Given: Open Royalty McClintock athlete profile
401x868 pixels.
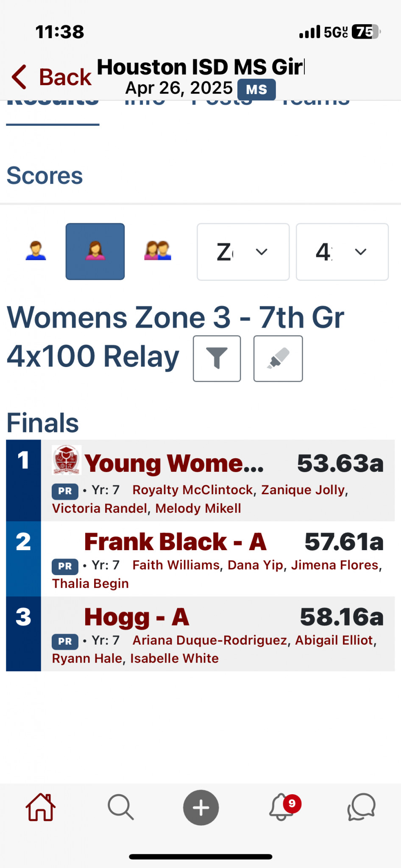Looking at the screenshot, I should coord(193,490).
